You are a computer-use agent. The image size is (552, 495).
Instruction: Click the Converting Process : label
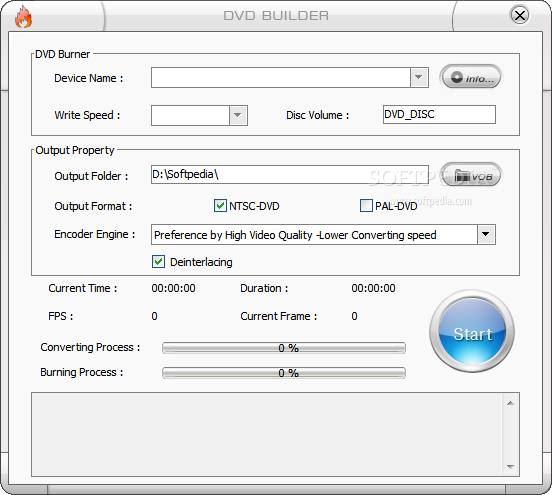pyautogui.click(x=90, y=347)
